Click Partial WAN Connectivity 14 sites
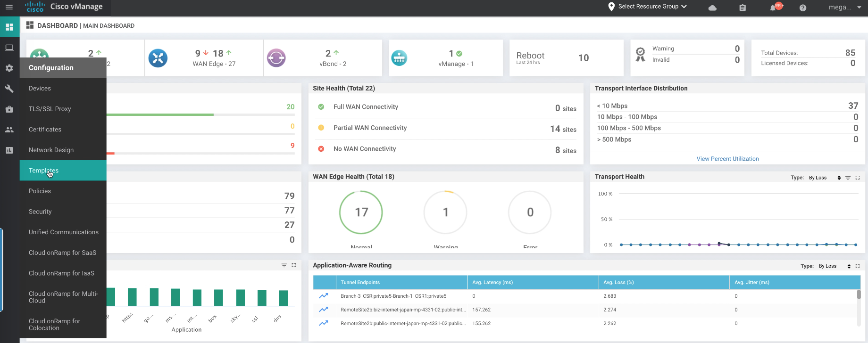Viewport: 868px width, 343px height. pos(446,129)
